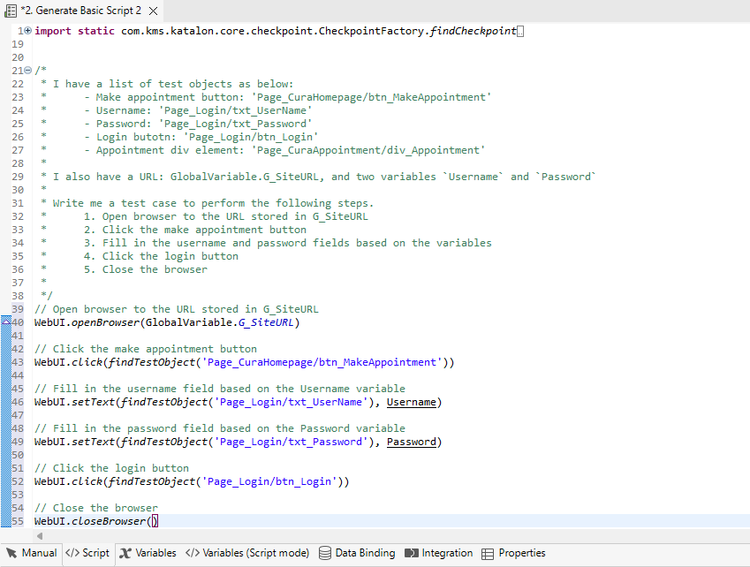Expand the folded import block at line 1
The image size is (750, 567).
point(27,32)
